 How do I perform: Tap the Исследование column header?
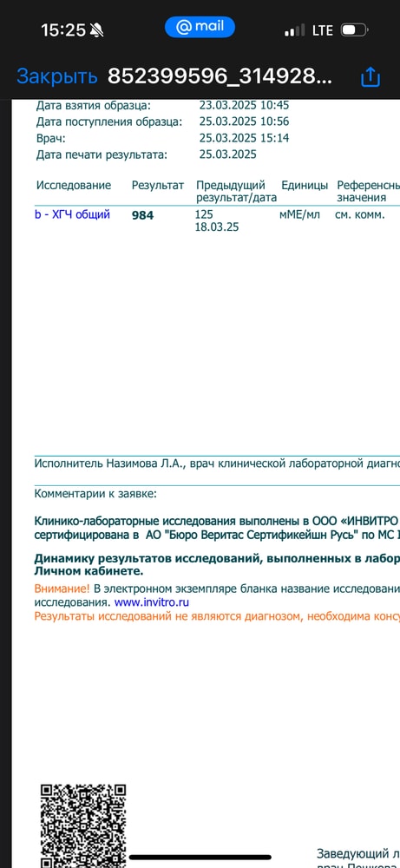pyautogui.click(x=74, y=186)
